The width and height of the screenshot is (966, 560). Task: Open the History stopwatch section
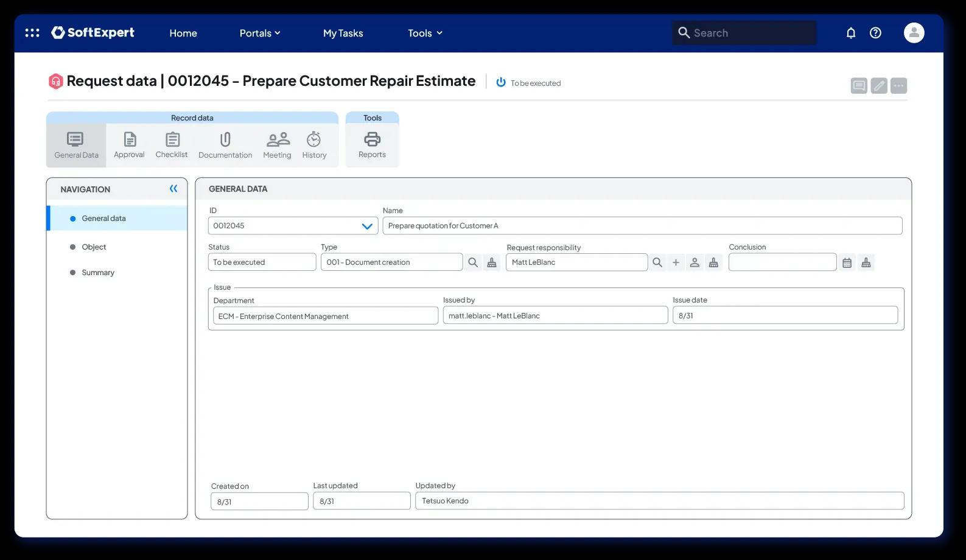(314, 145)
